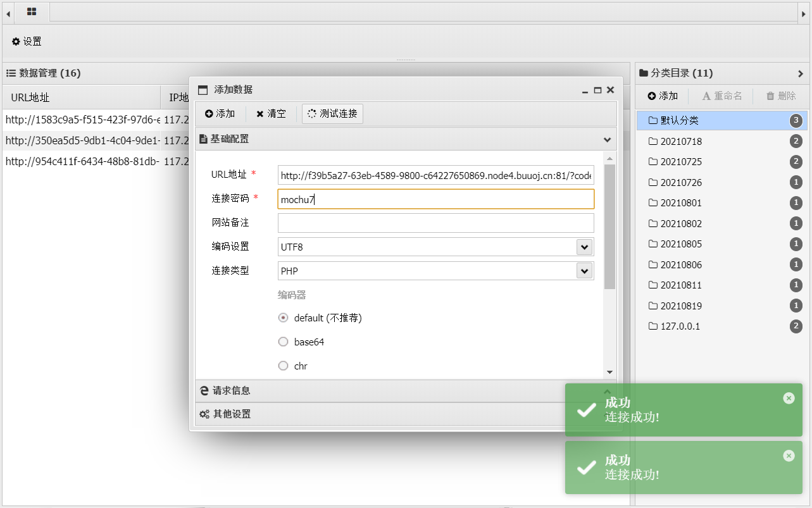The height and width of the screenshot is (508, 812).
Task: Click 添加 plus icon in dialog toolbar
Action: 220,114
